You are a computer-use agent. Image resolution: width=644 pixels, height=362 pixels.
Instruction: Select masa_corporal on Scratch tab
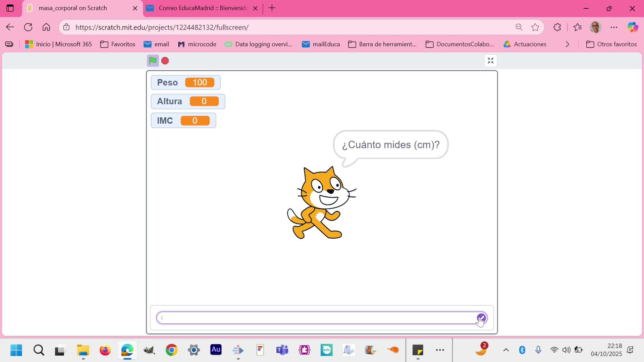pyautogui.click(x=73, y=8)
